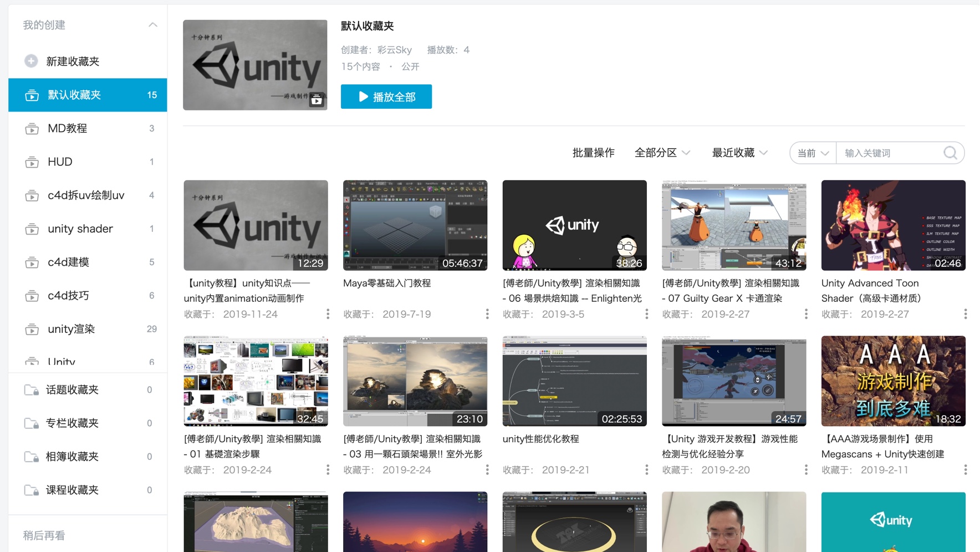The width and height of the screenshot is (980, 552).
Task: Click the folder icon beside 话题收藏夹
Action: (32, 390)
